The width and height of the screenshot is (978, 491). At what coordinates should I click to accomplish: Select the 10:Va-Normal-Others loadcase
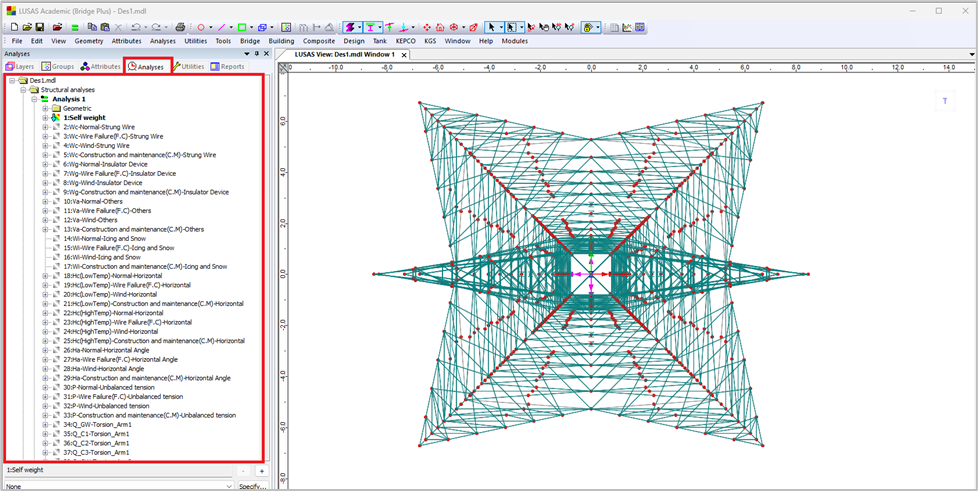(x=93, y=201)
